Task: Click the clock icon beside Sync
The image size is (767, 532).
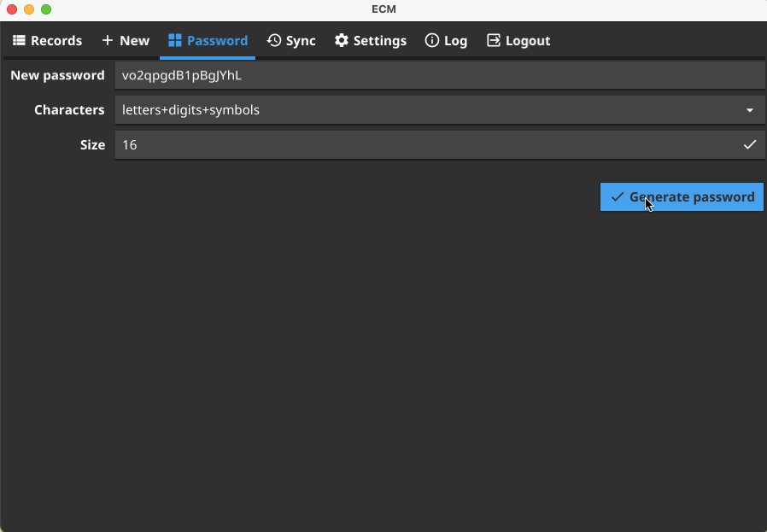Action: (273, 40)
